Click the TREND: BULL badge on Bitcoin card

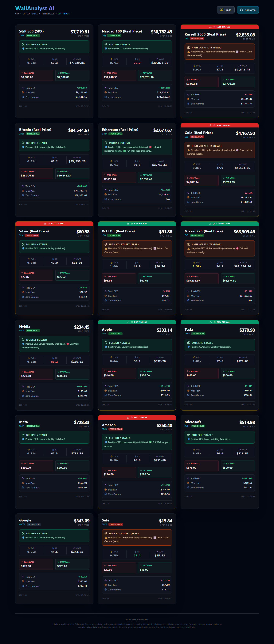[x=33, y=134]
